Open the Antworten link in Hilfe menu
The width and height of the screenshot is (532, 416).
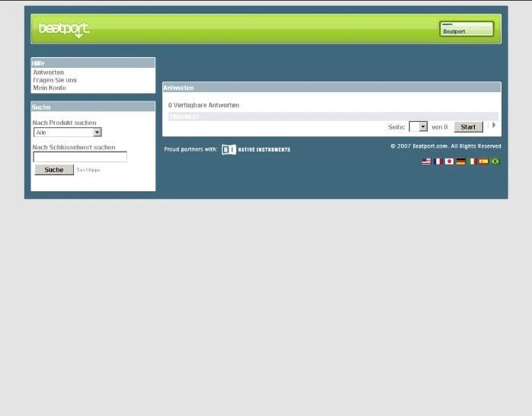point(49,72)
